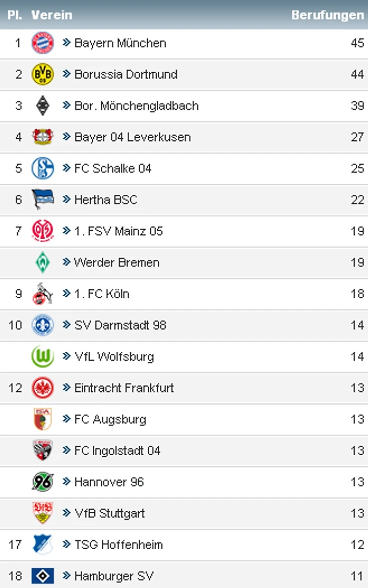This screenshot has height=588, width=368.
Task: Click the Schalke 04 club crest
Action: [43, 168]
